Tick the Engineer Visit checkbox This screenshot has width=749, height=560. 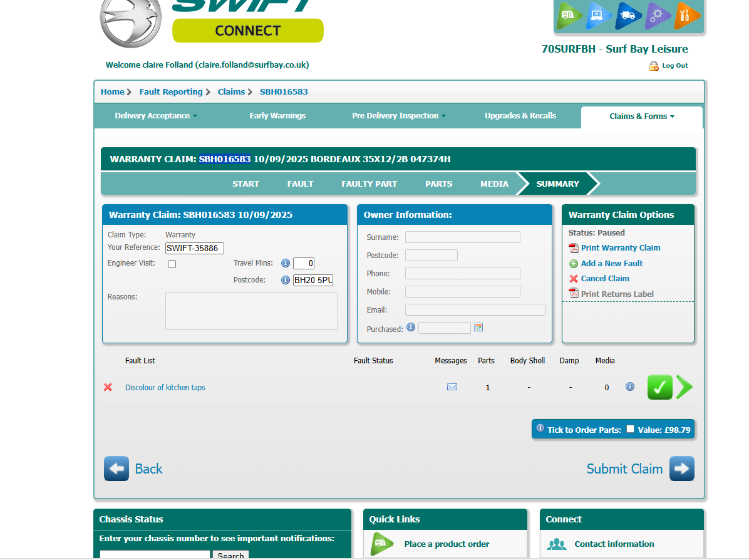(172, 264)
